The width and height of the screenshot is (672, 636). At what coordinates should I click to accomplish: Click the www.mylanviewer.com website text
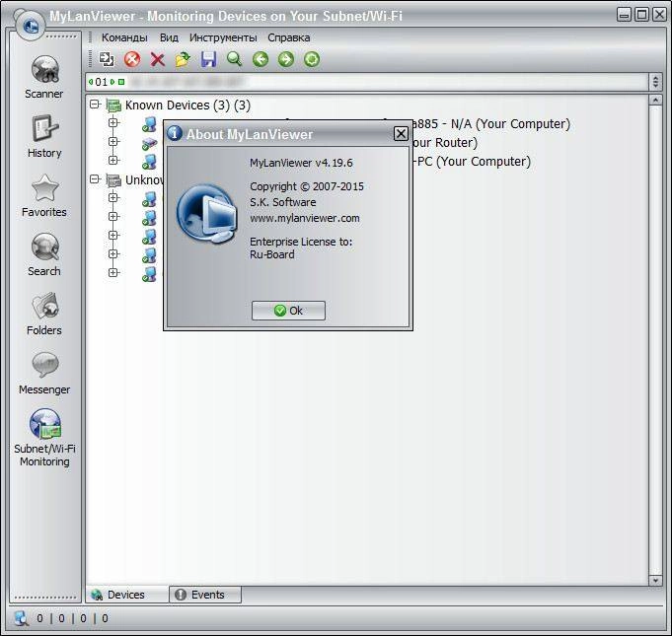pos(305,218)
